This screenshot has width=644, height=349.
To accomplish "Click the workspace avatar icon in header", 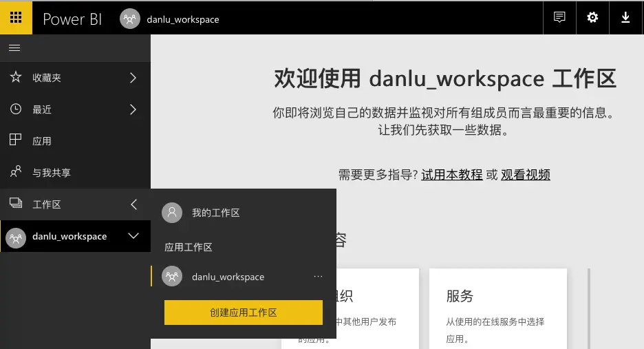I will (x=130, y=19).
